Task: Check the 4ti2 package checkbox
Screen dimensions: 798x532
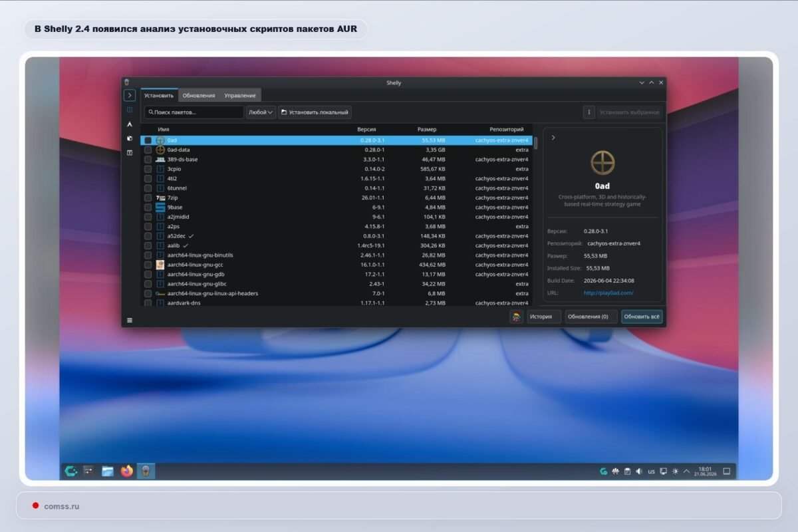Action: [x=148, y=179]
